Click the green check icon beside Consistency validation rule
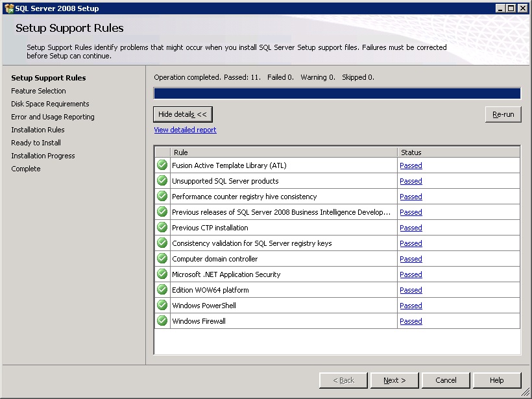The image size is (532, 399). (x=162, y=243)
